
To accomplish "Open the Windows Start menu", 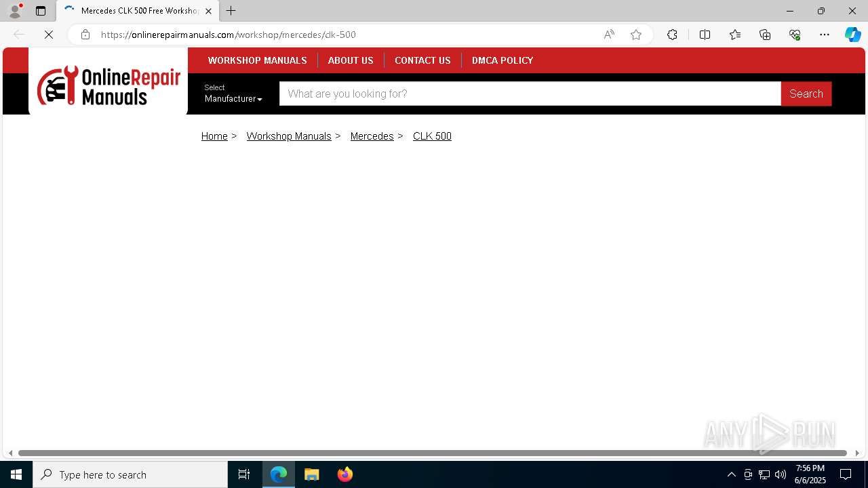I will [16, 474].
